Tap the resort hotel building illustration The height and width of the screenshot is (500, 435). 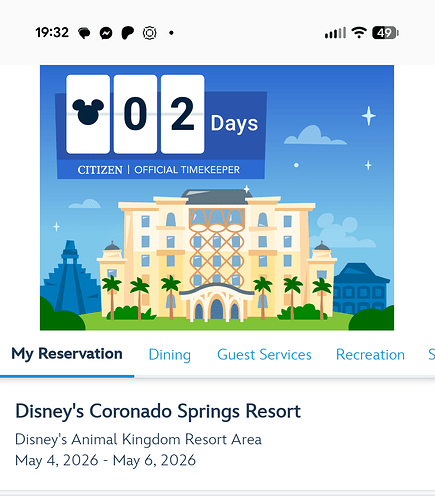[x=217, y=255]
